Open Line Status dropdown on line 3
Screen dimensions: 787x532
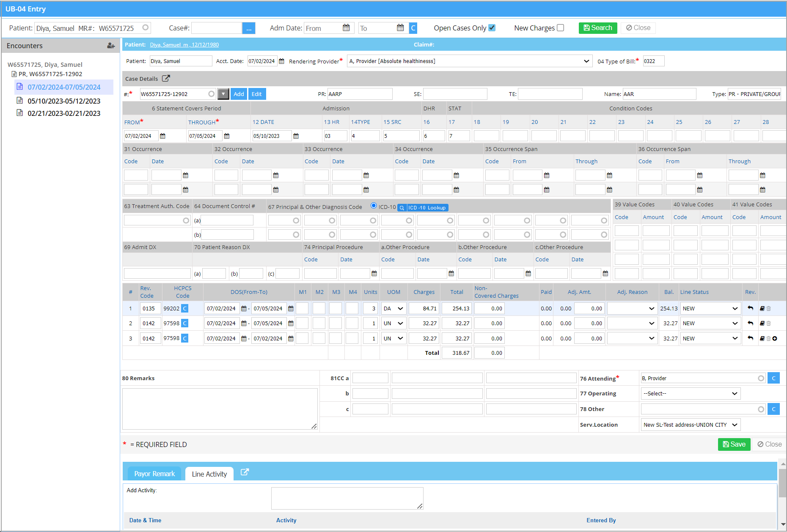coord(710,338)
